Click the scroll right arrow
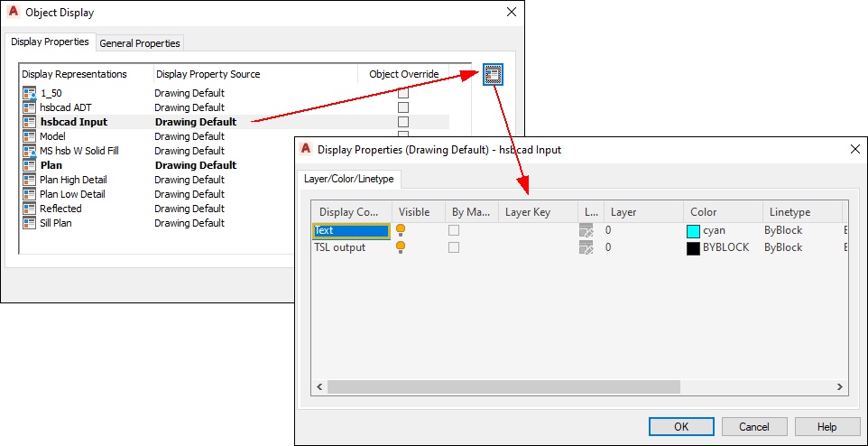The height and width of the screenshot is (446, 868). (x=840, y=386)
